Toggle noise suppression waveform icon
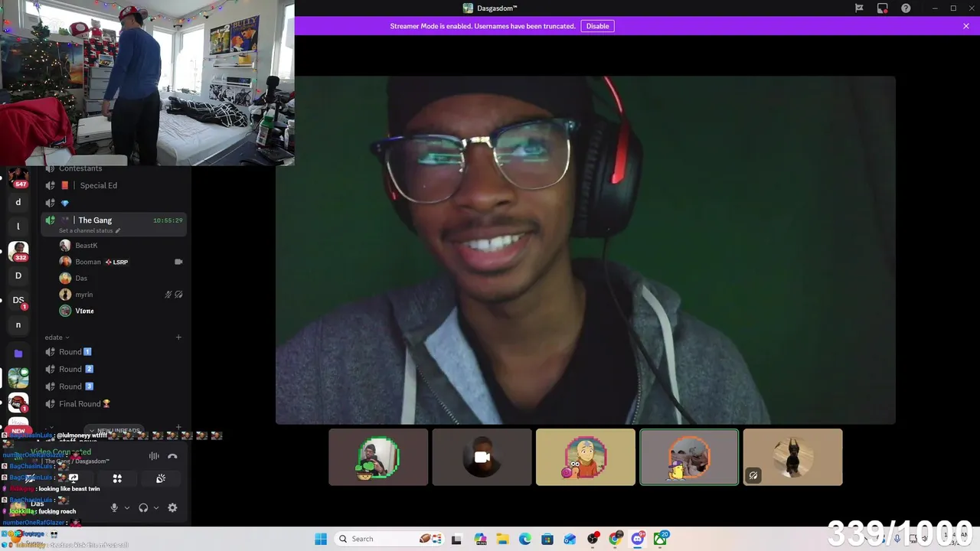Screen dimensions: 980x551 [154, 456]
